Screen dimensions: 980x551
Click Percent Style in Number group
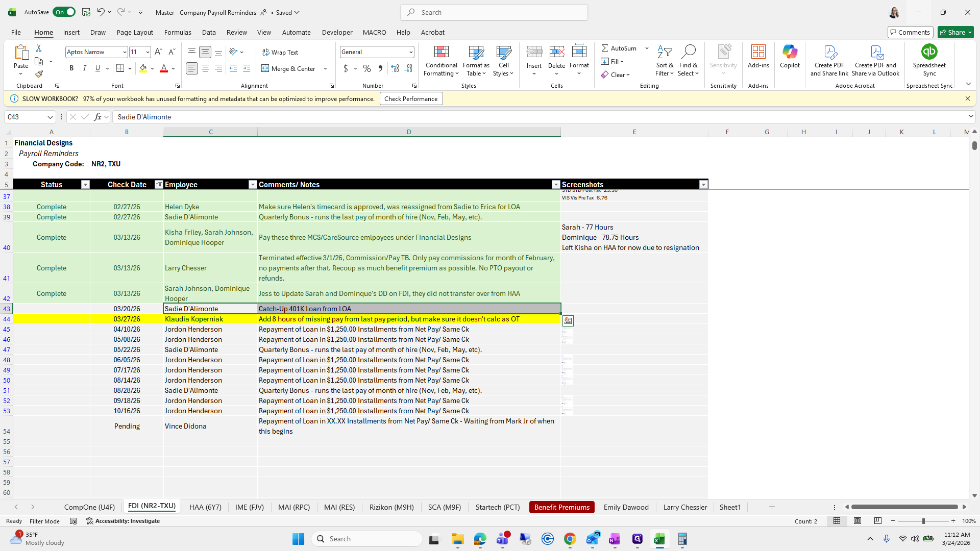(x=367, y=68)
